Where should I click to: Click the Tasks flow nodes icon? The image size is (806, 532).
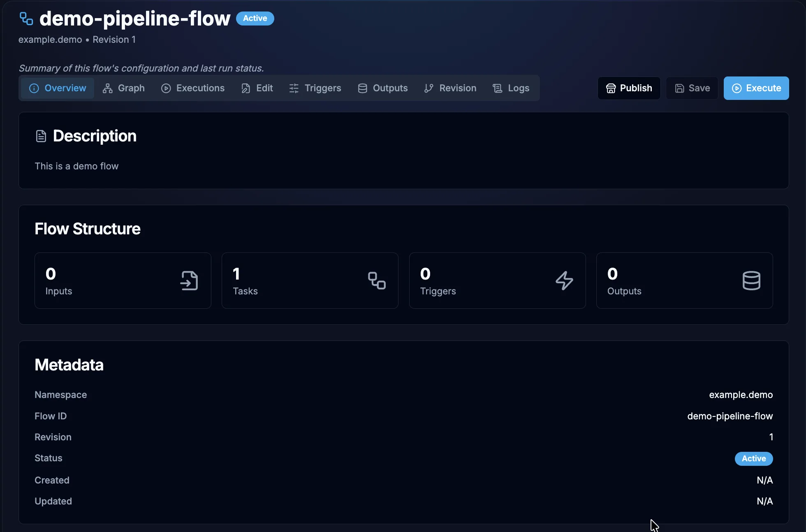[x=377, y=281]
